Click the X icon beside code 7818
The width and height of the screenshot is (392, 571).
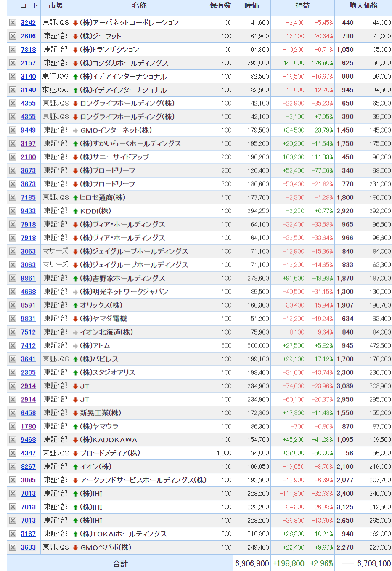[13, 50]
